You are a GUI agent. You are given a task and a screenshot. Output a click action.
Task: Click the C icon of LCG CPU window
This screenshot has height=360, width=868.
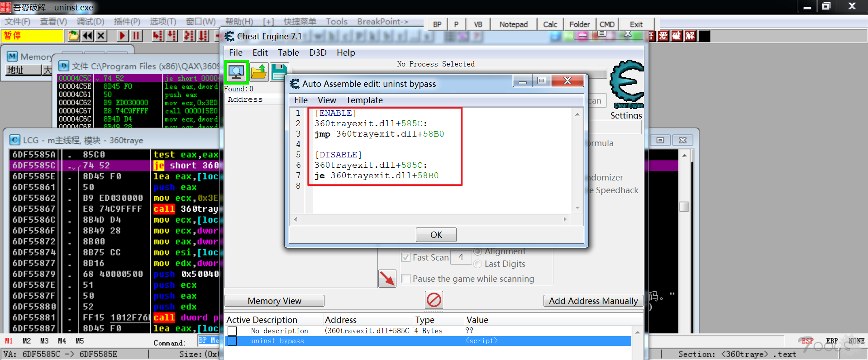click(15, 140)
